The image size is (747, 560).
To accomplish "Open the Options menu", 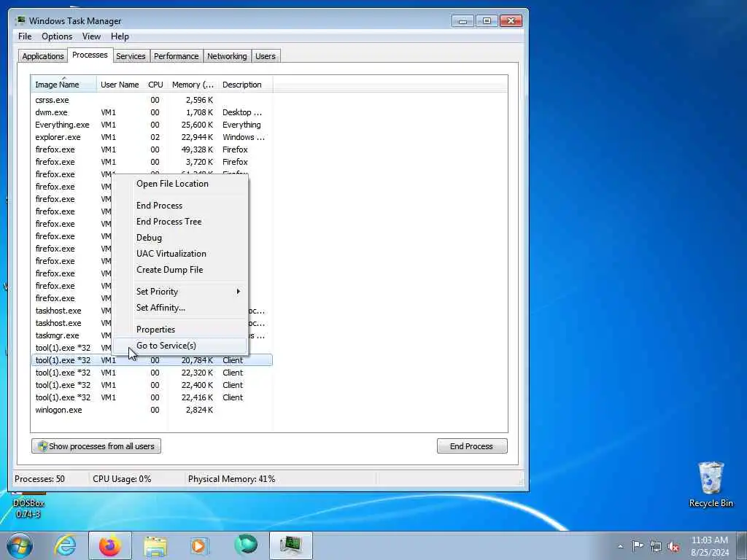I will click(57, 36).
